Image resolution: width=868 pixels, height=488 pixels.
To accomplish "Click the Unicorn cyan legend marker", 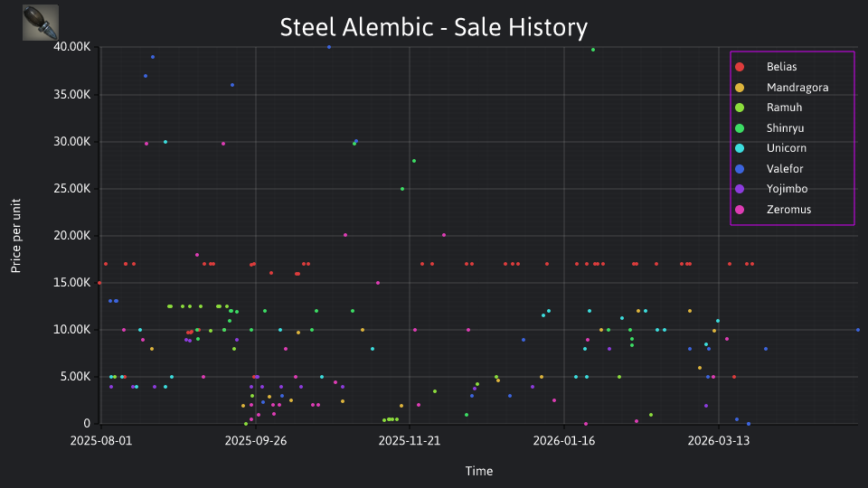I will click(x=740, y=148).
